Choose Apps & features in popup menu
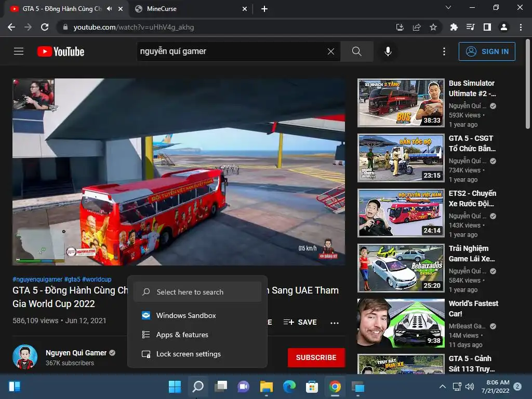532x399 pixels. 197,335
